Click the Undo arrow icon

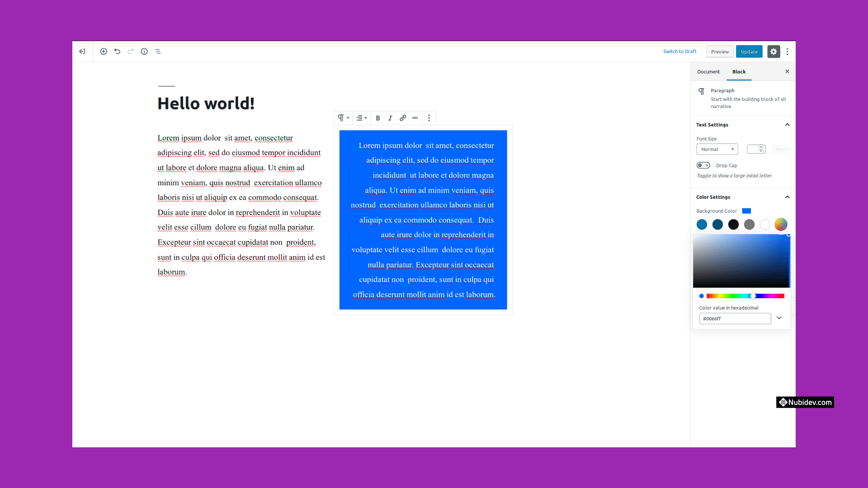pos(117,52)
